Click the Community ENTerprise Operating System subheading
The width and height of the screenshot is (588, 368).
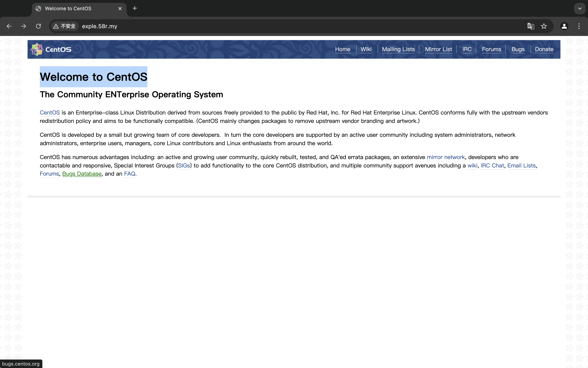131,94
